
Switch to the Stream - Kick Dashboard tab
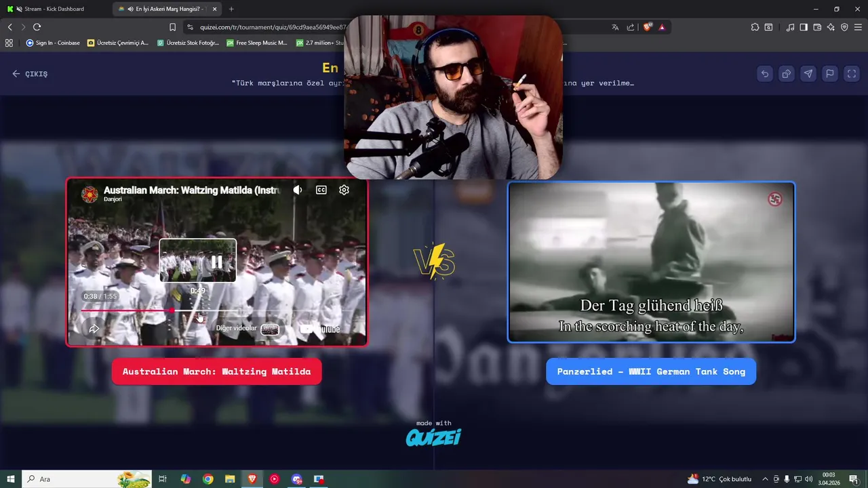54,9
